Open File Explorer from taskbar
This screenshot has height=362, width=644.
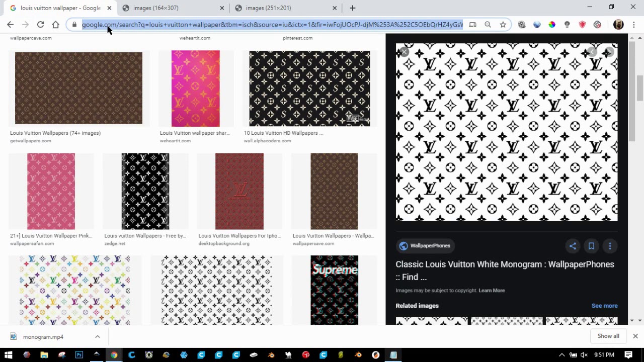(x=44, y=355)
